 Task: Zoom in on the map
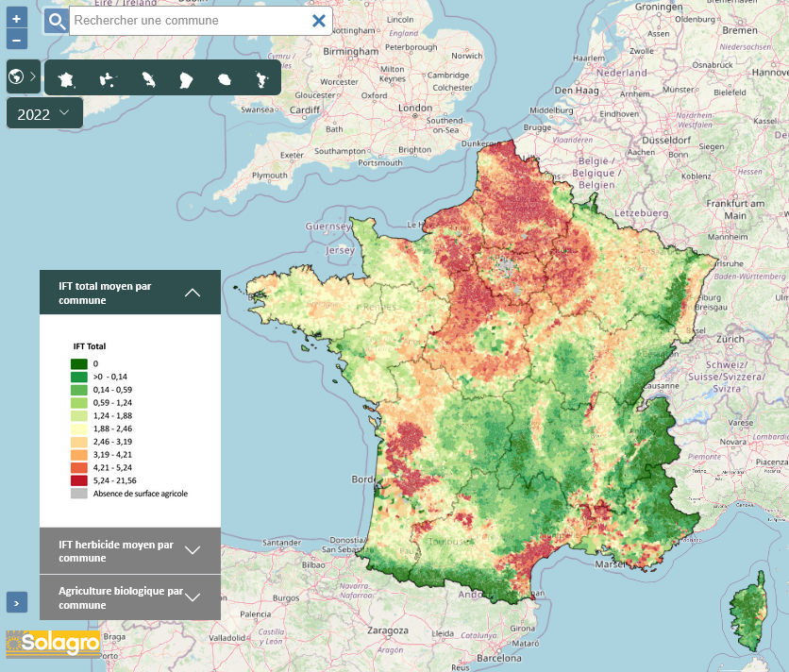(17, 19)
